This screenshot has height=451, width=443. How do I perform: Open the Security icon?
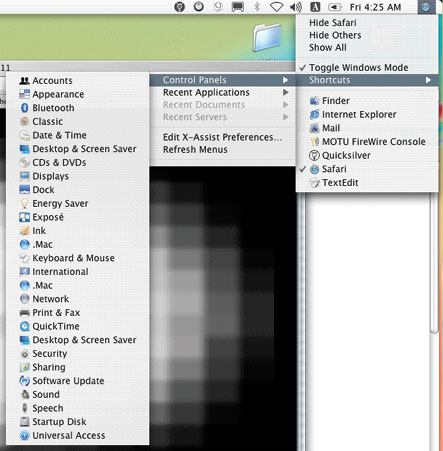click(x=24, y=354)
